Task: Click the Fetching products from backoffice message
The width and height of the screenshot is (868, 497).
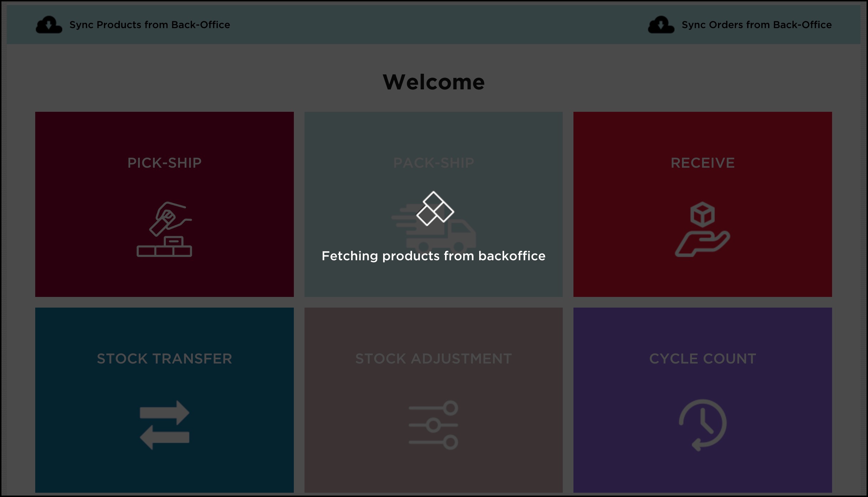Action: coord(433,256)
